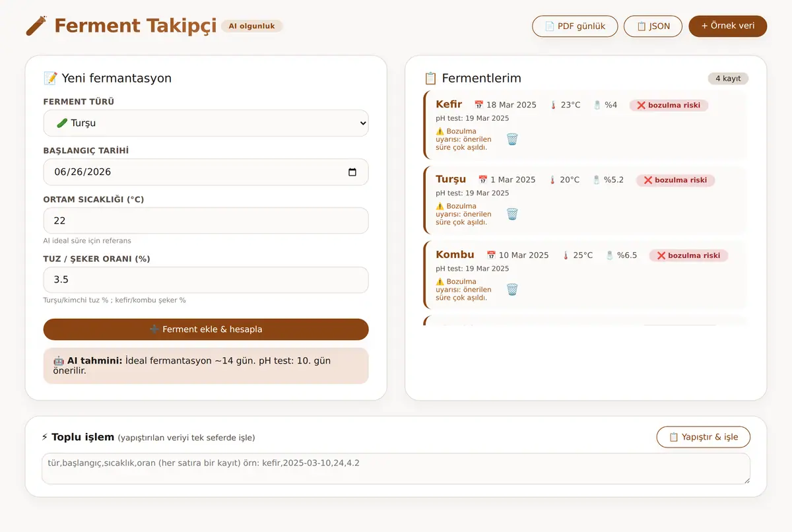Click Kefir's bozulma uyarısı warning text
The height and width of the screenshot is (532, 792).
[463, 139]
